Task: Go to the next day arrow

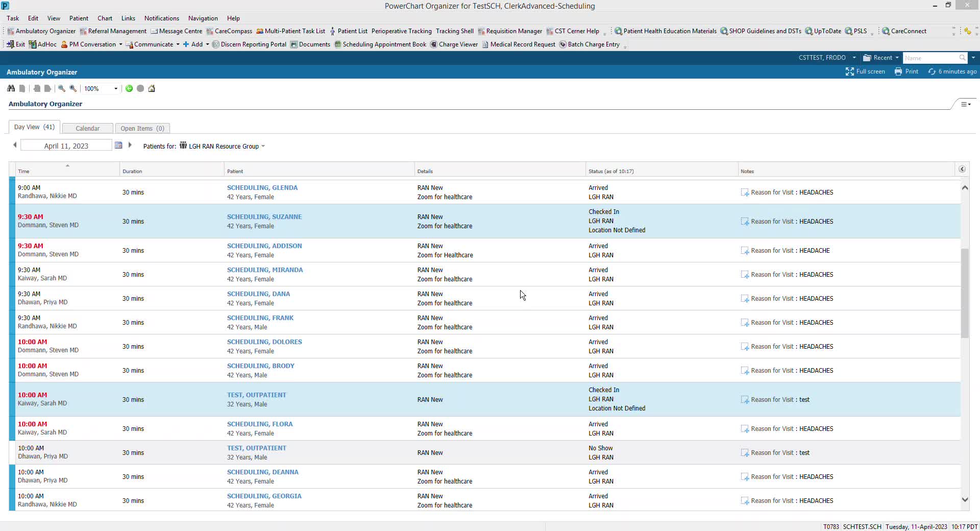Action: pos(130,145)
